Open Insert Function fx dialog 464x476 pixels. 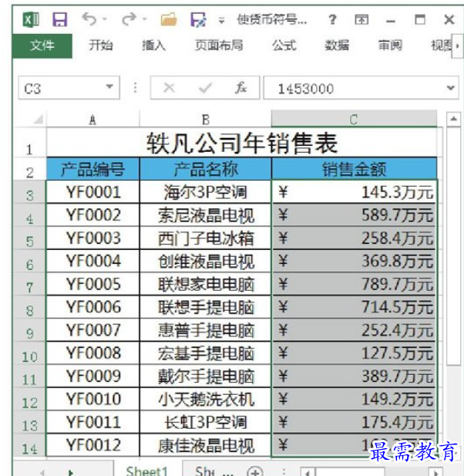click(241, 88)
